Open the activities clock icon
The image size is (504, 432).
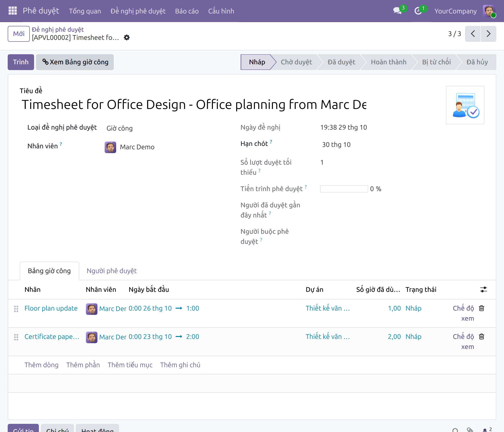pos(418,11)
